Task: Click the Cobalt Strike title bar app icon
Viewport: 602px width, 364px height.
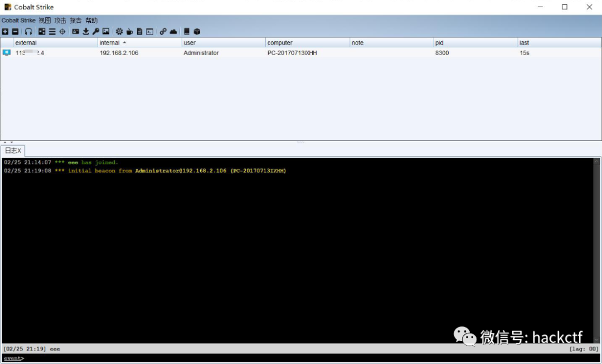Action: click(8, 7)
